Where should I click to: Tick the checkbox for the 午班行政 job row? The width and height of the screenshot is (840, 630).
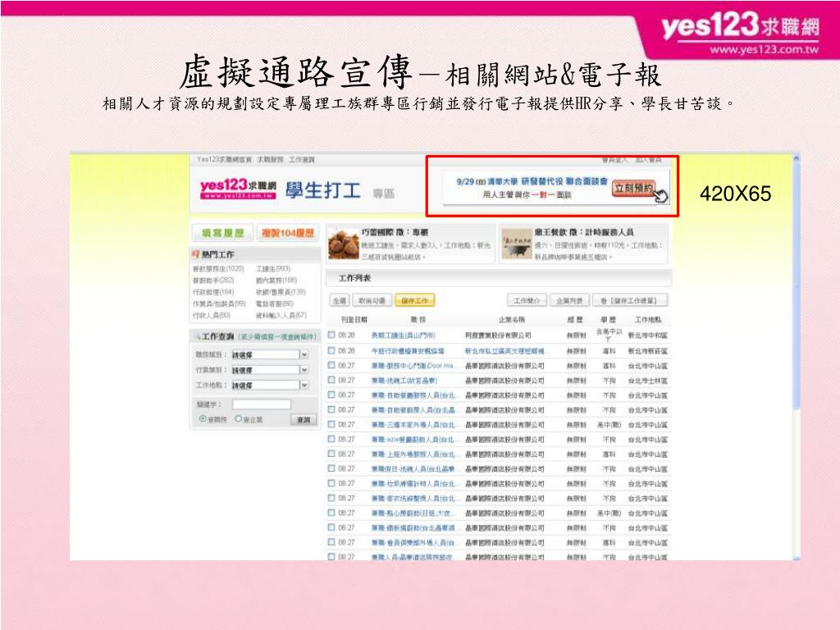tap(331, 350)
